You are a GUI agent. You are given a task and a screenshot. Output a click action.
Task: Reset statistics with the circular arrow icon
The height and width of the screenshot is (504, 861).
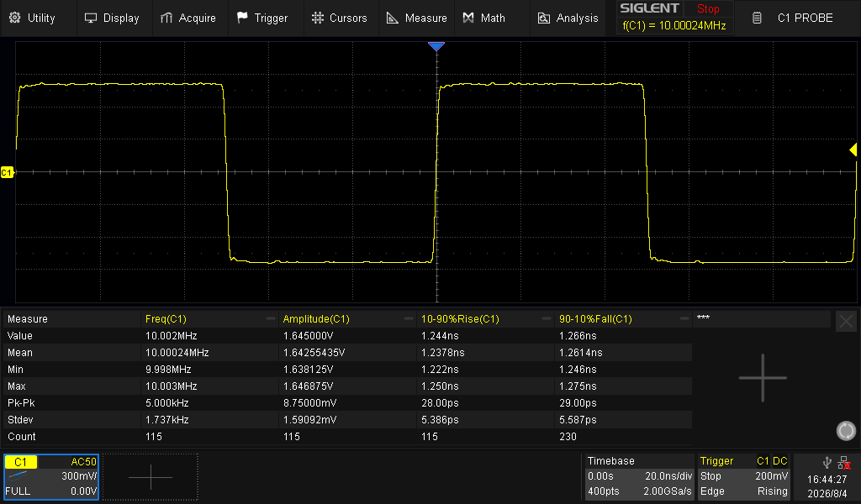[846, 431]
